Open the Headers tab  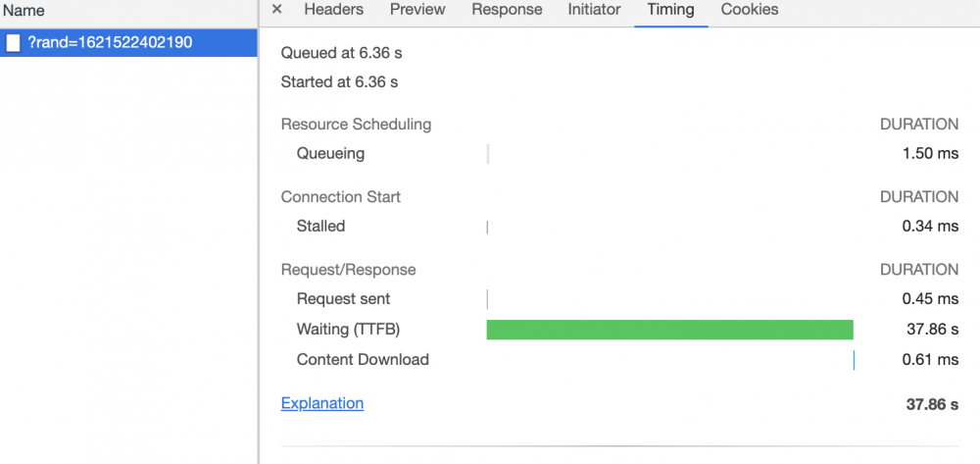point(333,10)
